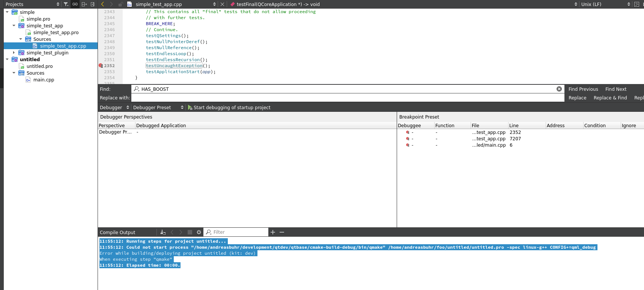This screenshot has height=290, width=644.
Task: Toggle the breakpoint for line 7207
Action: 408,139
